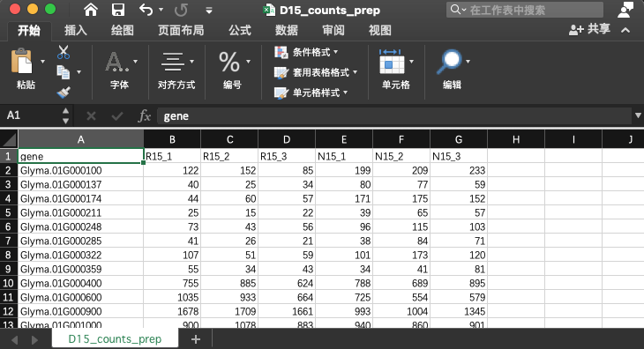Click the formula bar containing gene
The image size is (644, 349).
tap(394, 116)
